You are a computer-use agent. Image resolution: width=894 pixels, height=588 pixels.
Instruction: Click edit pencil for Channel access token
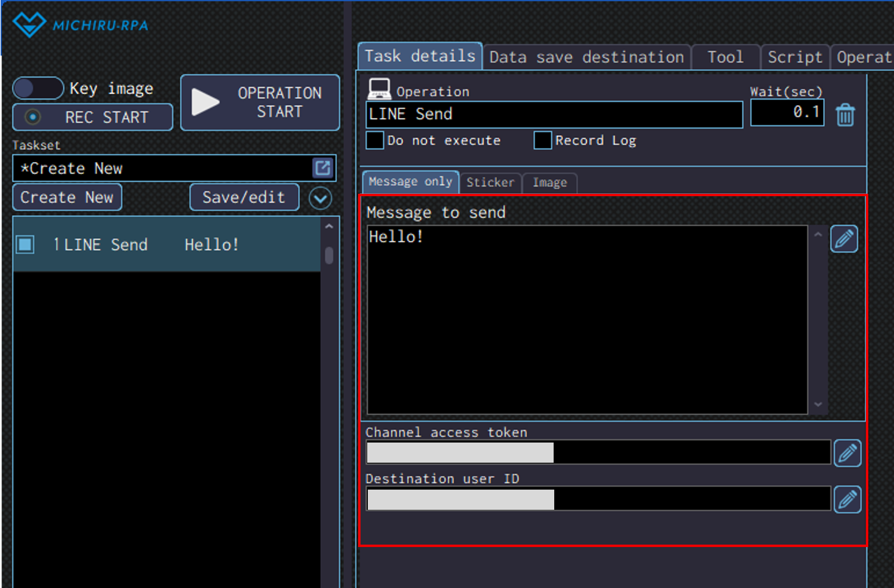(847, 454)
